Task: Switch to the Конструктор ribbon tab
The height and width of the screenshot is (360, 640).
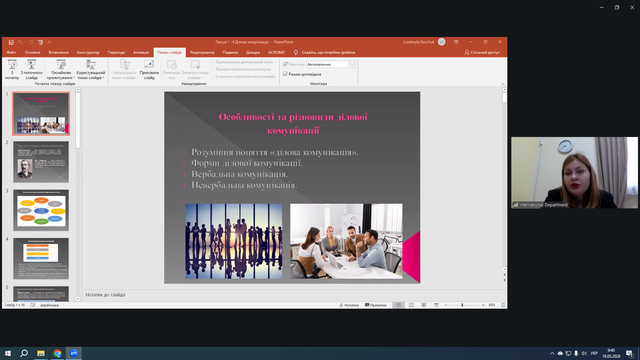Action: 88,53
